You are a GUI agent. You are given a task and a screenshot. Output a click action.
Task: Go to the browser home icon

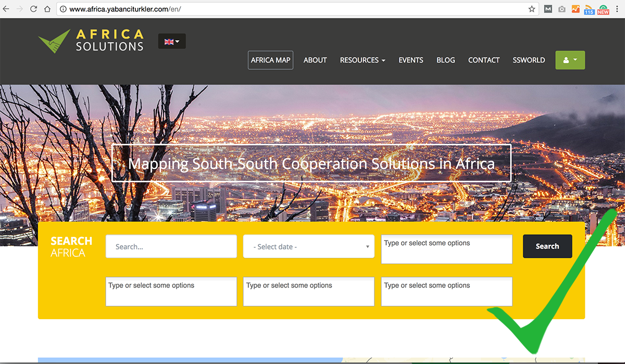[x=47, y=9]
